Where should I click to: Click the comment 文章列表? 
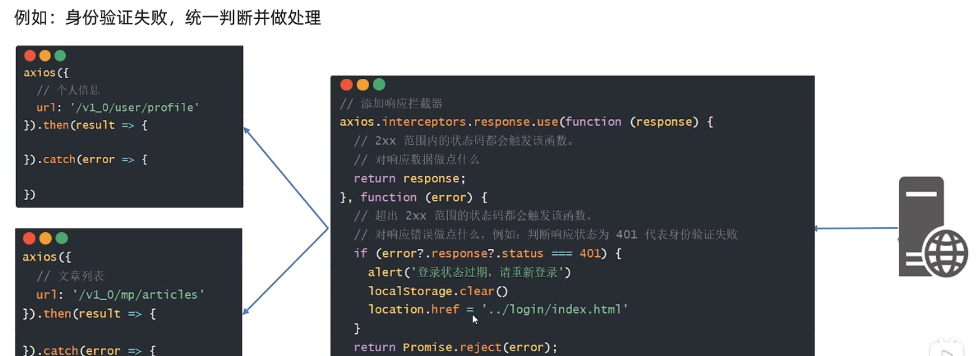pyautogui.click(x=70, y=275)
